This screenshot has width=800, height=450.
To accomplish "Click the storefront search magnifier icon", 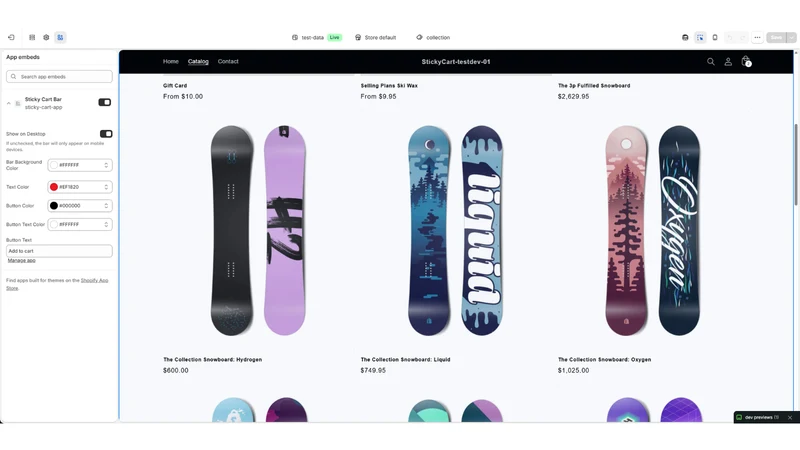I will coord(711,62).
